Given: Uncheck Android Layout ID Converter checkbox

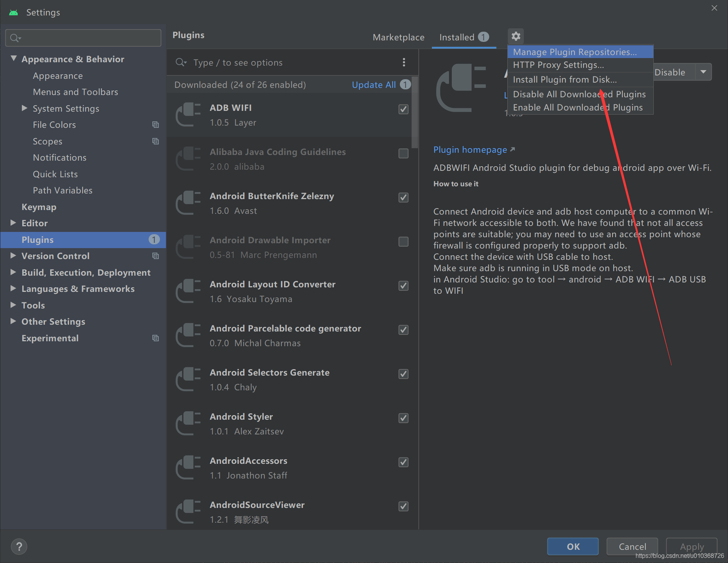Looking at the screenshot, I should pos(403,286).
